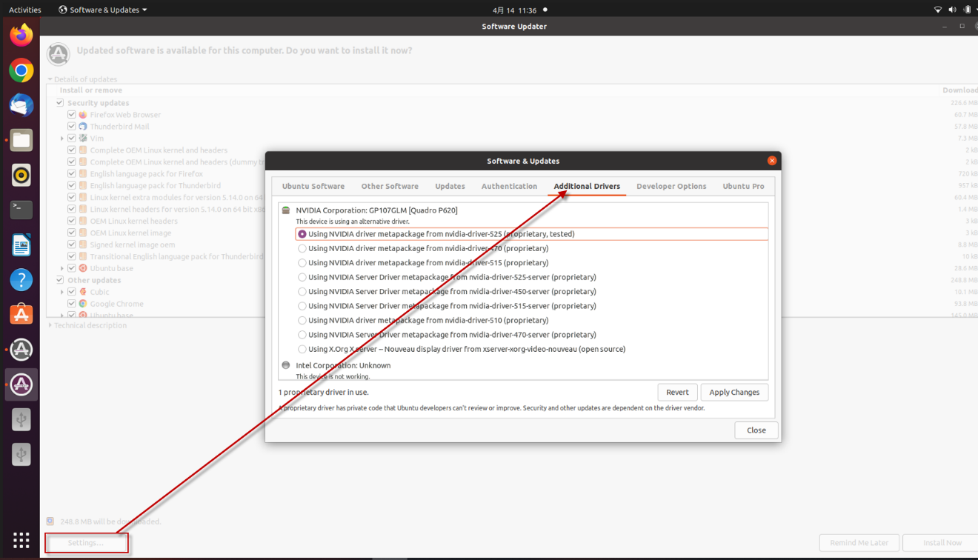978x560 pixels.
Task: Open Activities overview
Action: 24,10
